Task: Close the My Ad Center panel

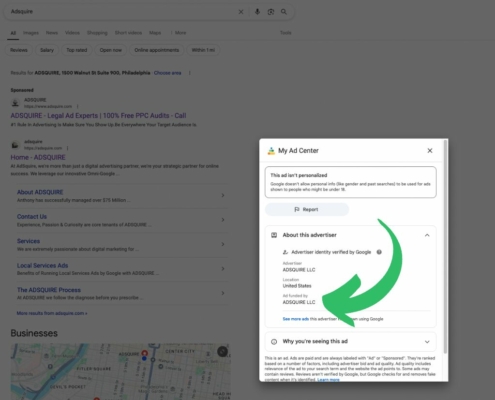Action: click(430, 151)
